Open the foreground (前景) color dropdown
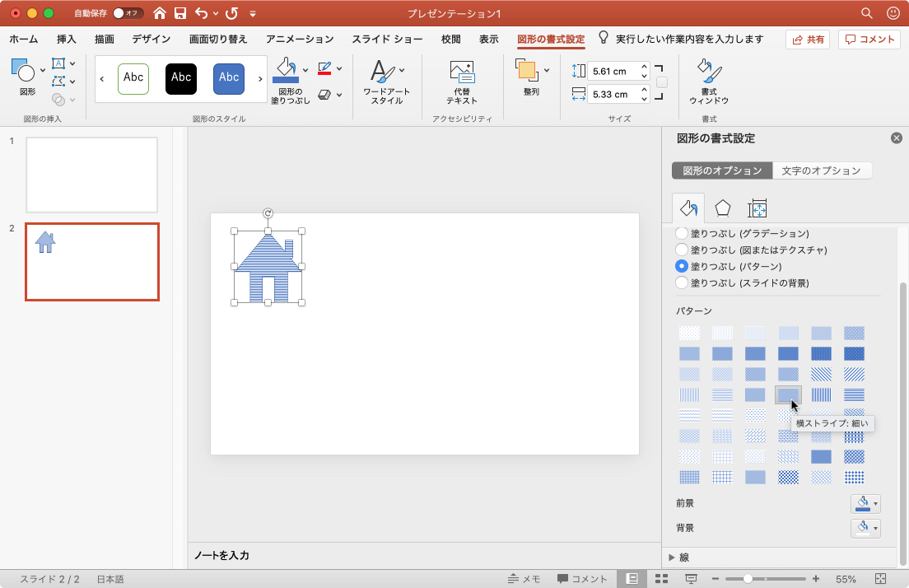The image size is (909, 588). [x=865, y=503]
